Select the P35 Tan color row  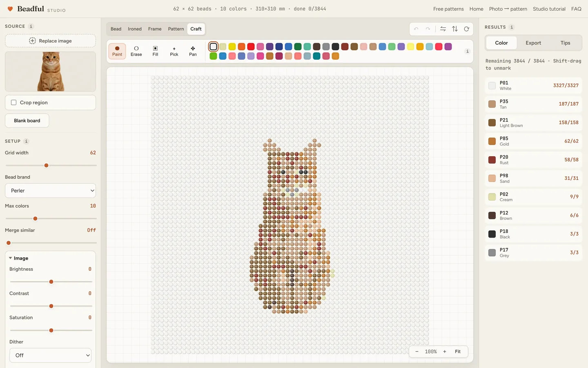point(533,104)
